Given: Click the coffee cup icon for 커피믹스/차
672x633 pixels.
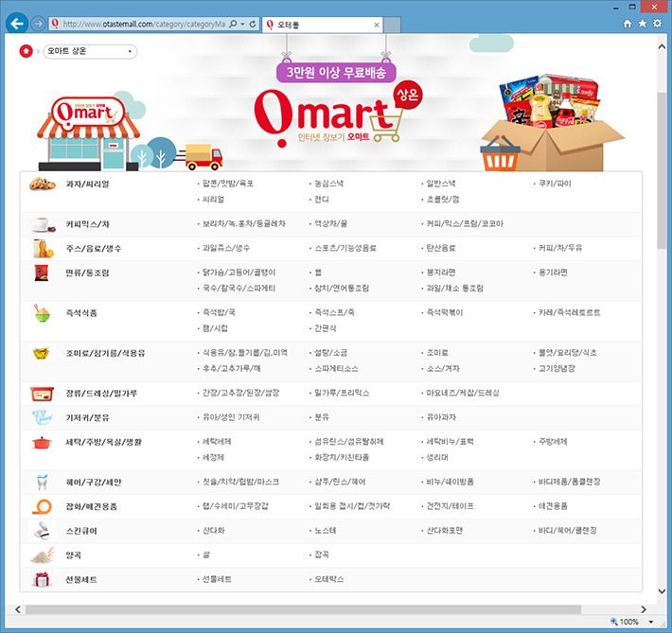Looking at the screenshot, I should click(x=43, y=224).
